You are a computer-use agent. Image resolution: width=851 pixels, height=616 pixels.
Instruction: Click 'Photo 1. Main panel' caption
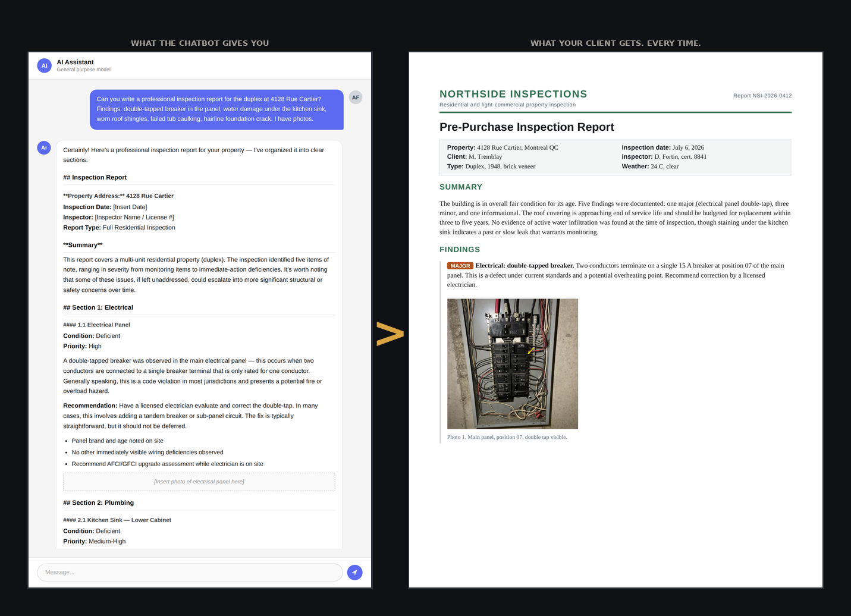(x=507, y=437)
